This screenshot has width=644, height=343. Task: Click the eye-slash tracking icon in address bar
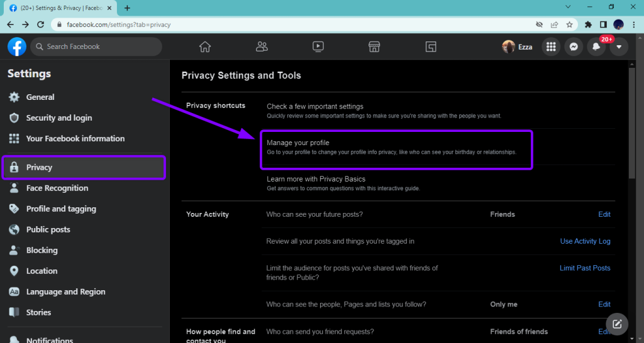[539, 24]
